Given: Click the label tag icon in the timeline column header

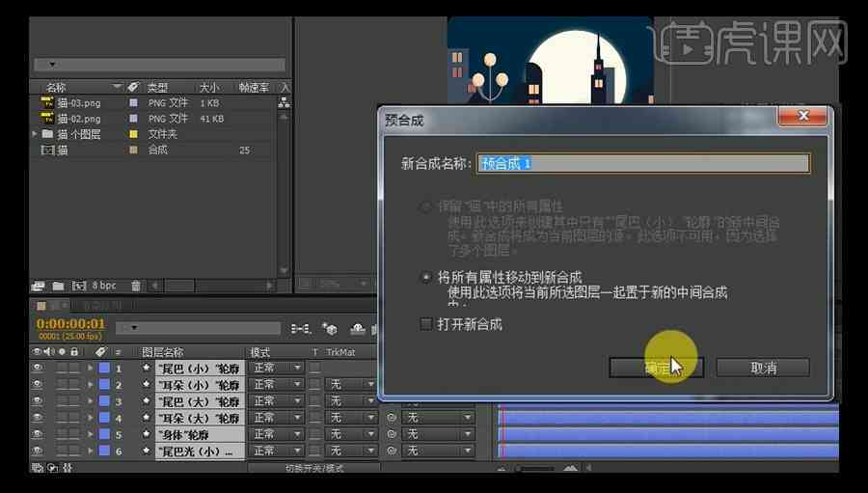Looking at the screenshot, I should coord(100,352).
